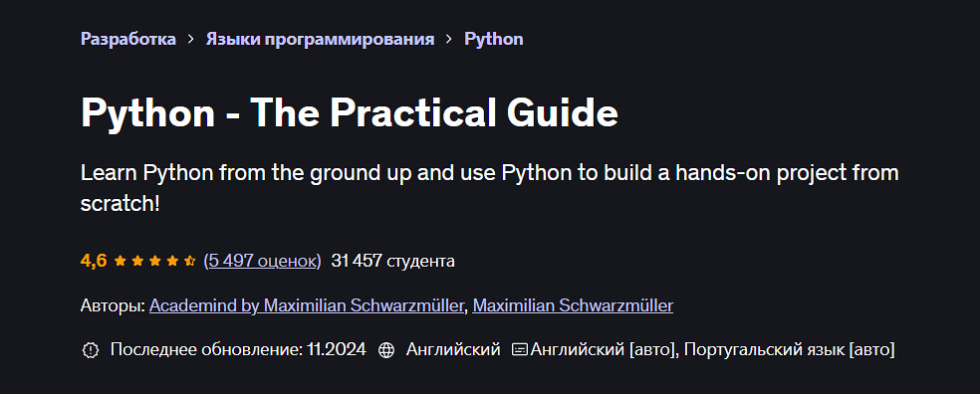Viewport: 980px width, 394px height.
Task: Click the Английский label next to globe
Action: [x=453, y=349]
